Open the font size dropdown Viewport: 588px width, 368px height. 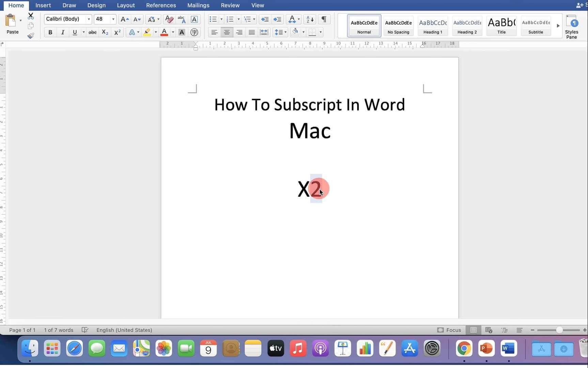point(113,19)
